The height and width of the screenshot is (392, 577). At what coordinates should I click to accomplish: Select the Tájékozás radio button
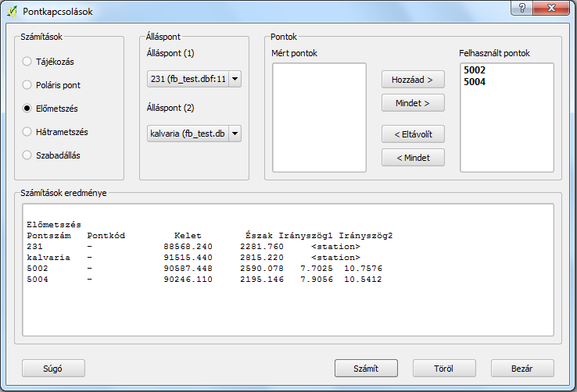pos(28,62)
